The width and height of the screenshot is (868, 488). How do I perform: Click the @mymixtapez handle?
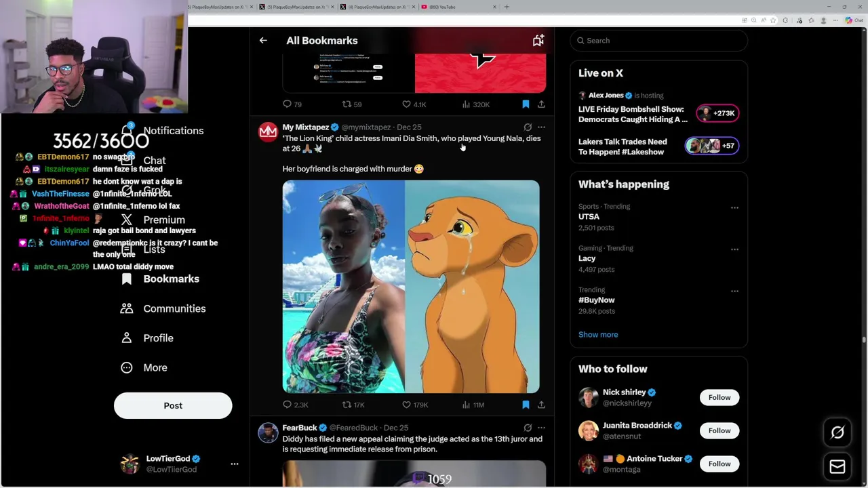366,127
